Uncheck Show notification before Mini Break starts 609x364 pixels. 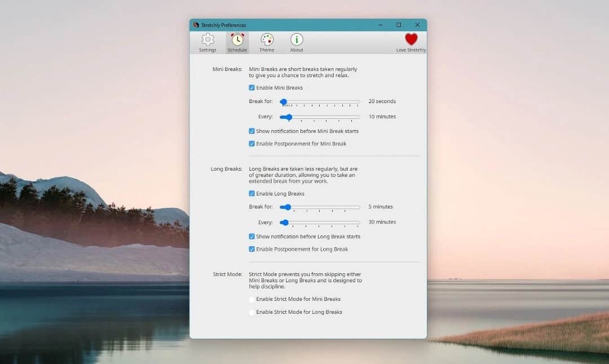[252, 131]
